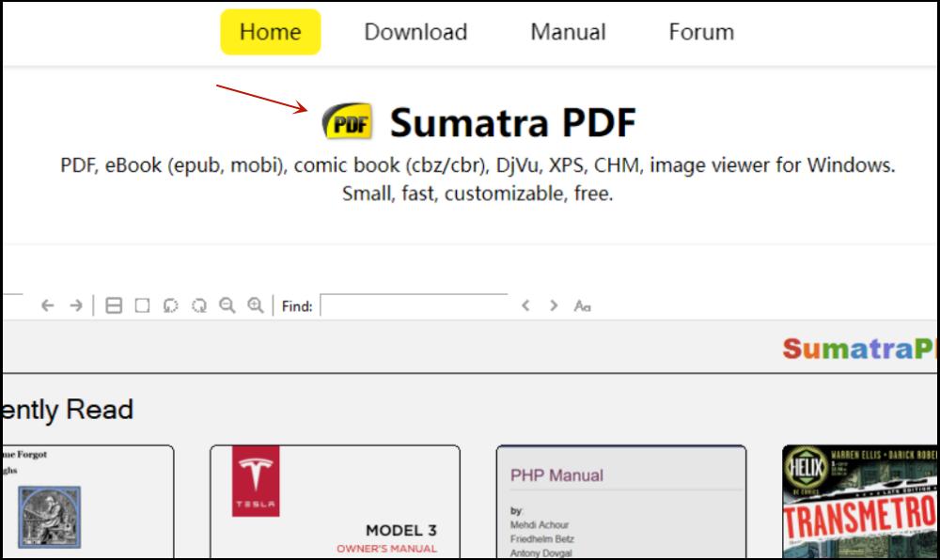Open the Home tab

point(271,32)
